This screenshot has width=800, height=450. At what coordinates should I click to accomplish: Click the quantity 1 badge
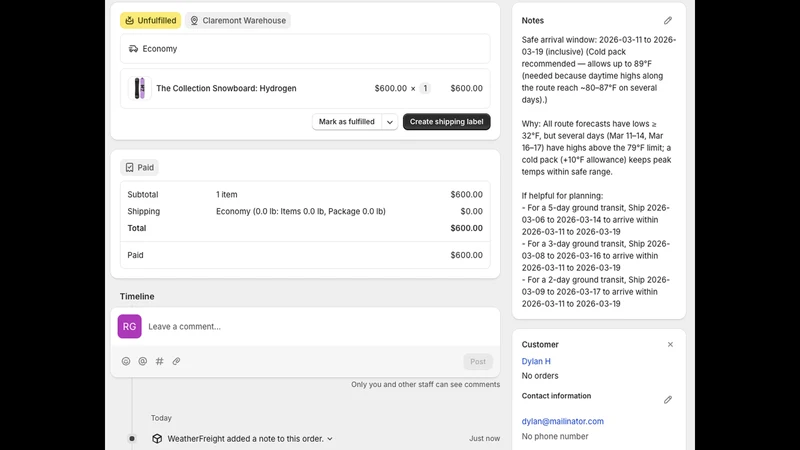pyautogui.click(x=425, y=88)
